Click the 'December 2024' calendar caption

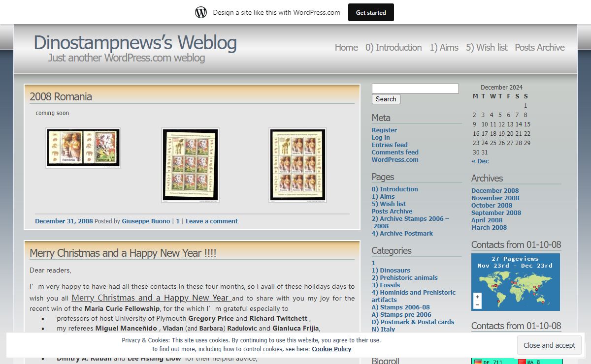(502, 88)
